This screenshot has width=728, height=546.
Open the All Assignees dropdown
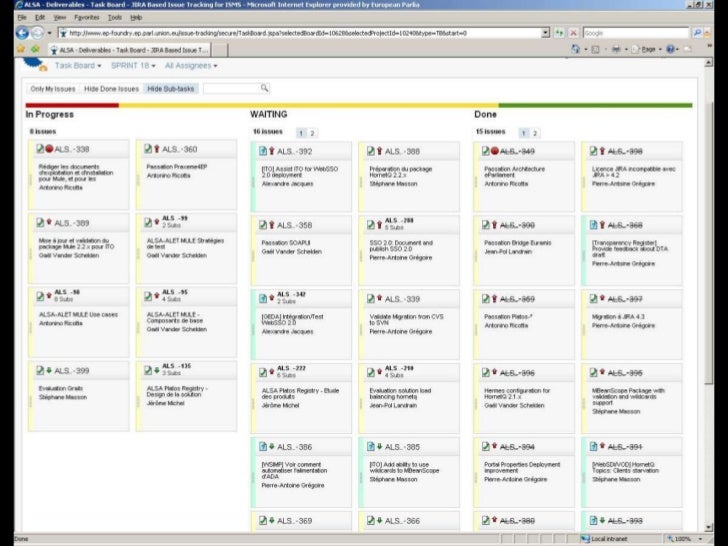point(191,65)
